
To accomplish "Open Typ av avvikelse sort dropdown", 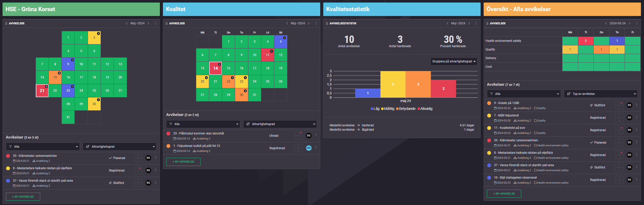I will [x=601, y=94].
